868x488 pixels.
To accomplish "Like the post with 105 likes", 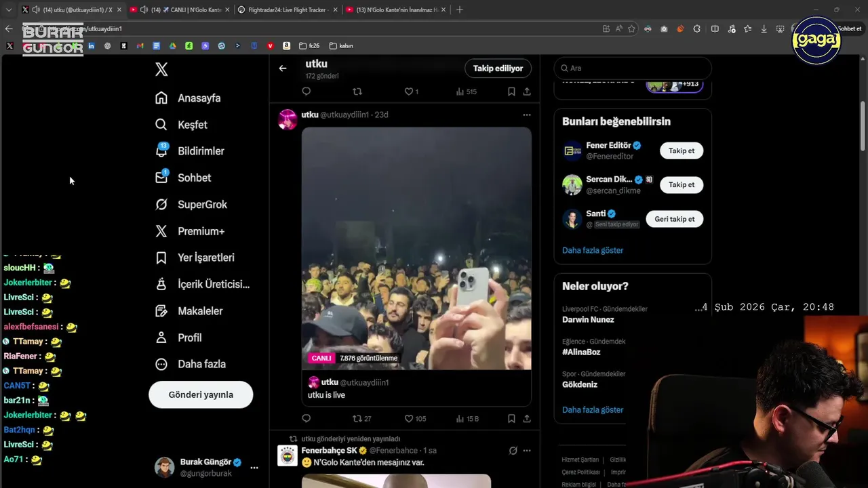I will (x=415, y=419).
